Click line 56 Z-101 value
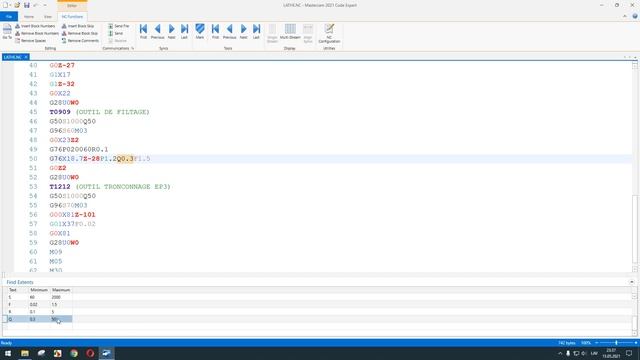The width and height of the screenshot is (640, 360). point(85,215)
